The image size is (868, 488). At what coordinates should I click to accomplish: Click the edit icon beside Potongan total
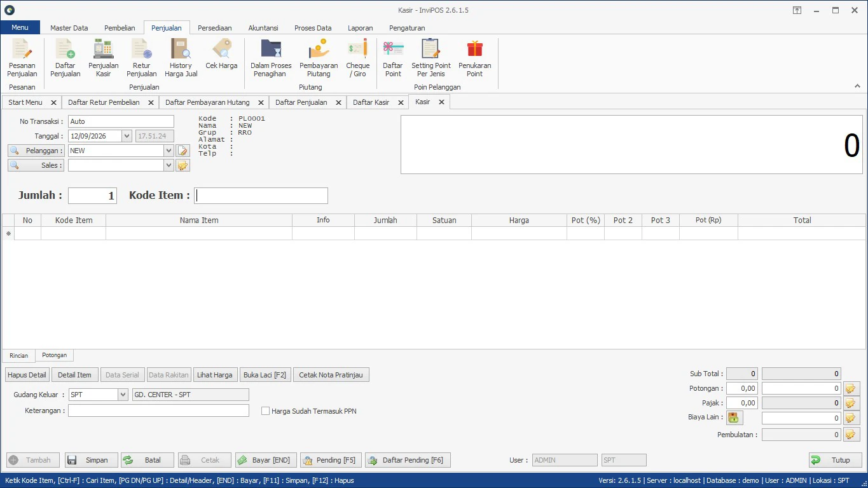[851, 388]
